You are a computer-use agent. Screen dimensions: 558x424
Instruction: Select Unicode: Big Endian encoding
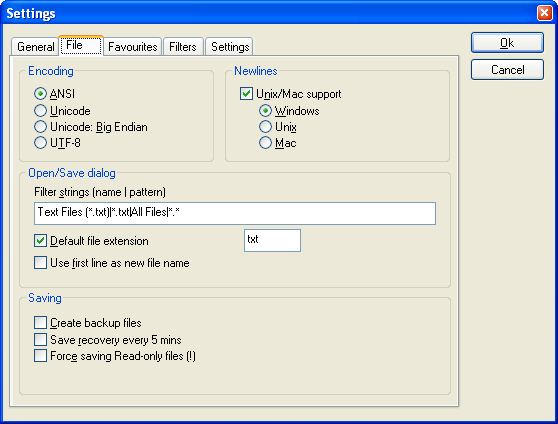(x=91, y=127)
